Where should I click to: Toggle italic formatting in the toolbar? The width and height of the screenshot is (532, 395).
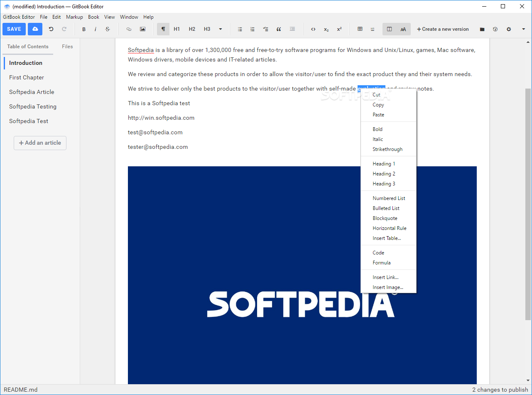click(96, 29)
